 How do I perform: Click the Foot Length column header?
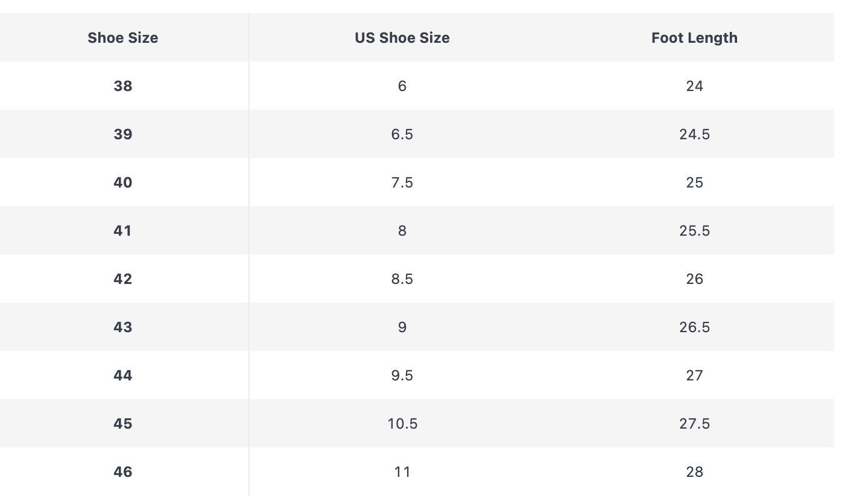click(694, 37)
